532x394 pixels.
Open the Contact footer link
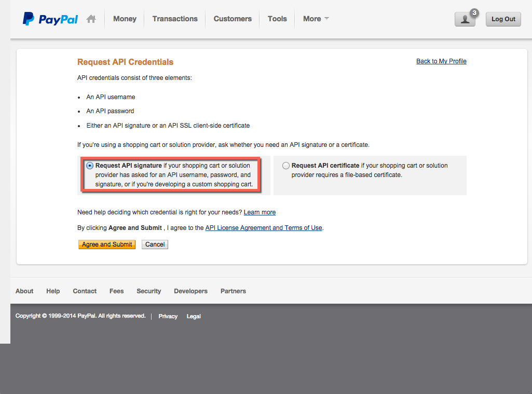tap(85, 291)
